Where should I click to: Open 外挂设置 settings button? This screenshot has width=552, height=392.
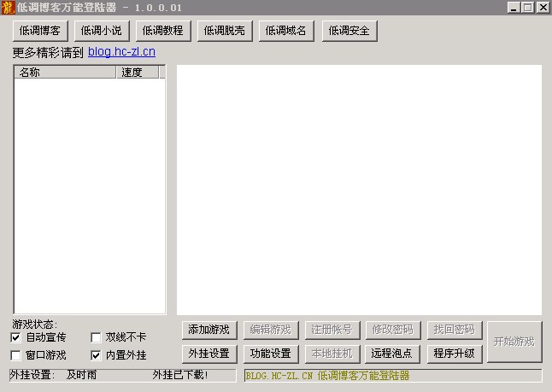pos(209,353)
